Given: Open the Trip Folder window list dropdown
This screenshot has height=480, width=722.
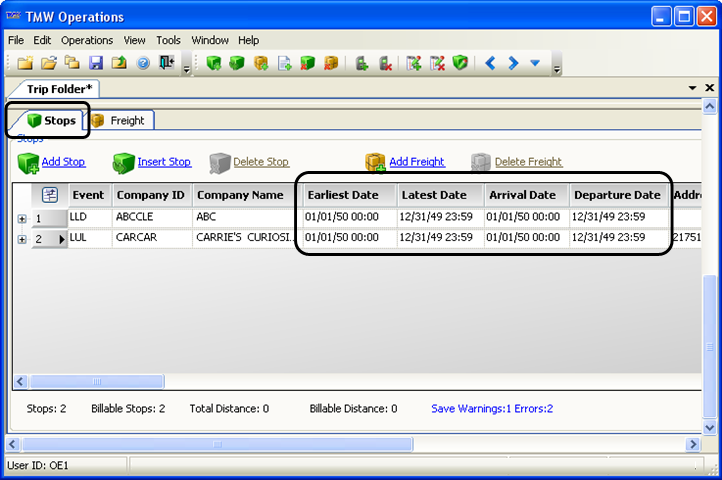Looking at the screenshot, I should [693, 88].
